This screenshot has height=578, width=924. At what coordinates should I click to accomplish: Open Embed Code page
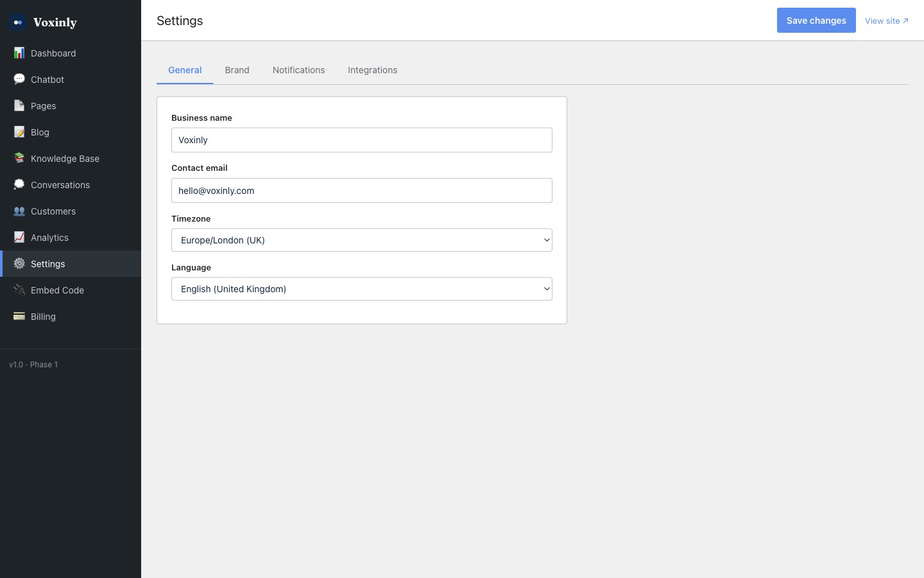point(71,290)
